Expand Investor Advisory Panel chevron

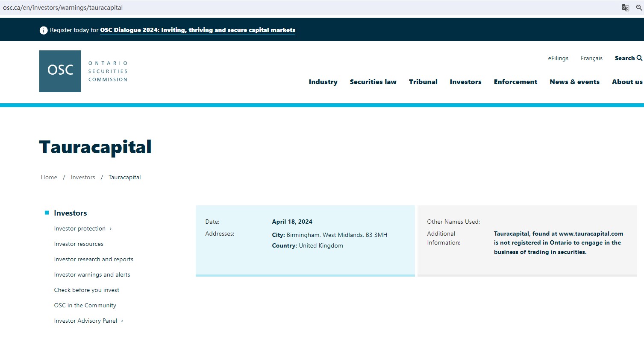point(122,321)
